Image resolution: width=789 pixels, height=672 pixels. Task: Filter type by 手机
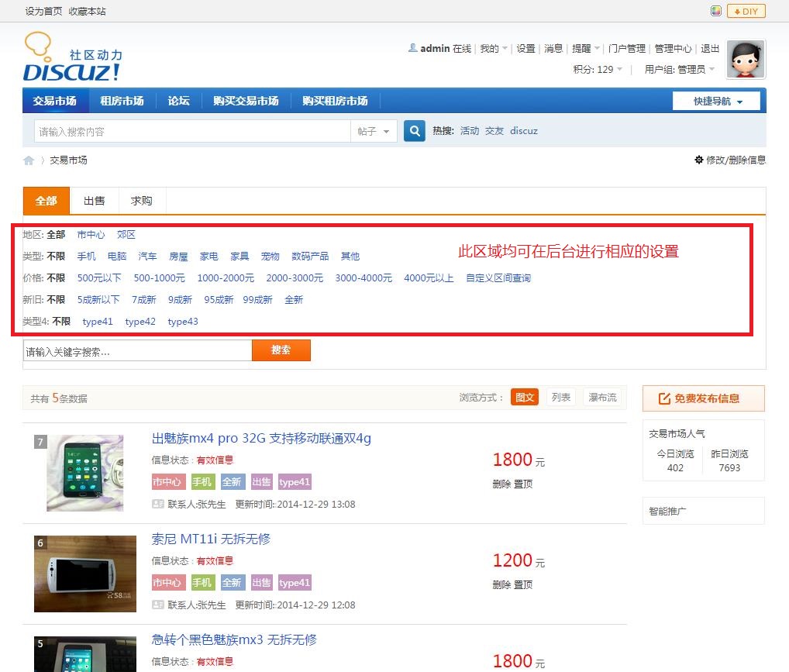(87, 257)
